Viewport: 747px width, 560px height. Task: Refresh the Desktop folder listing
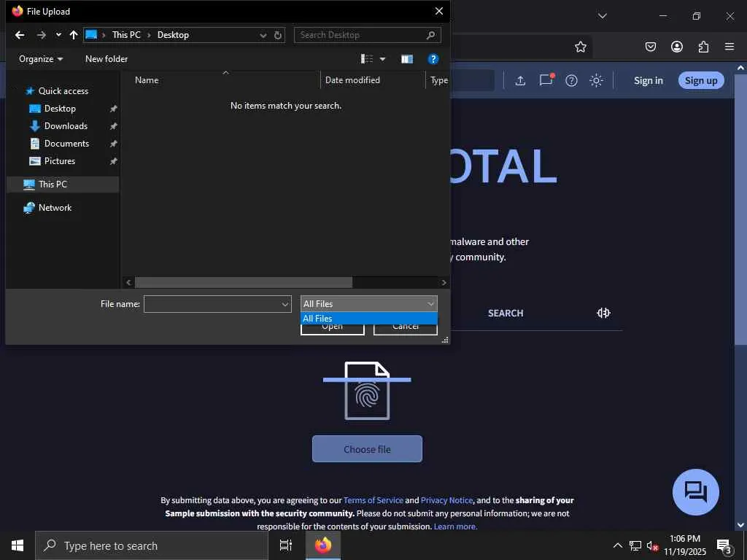[278, 35]
